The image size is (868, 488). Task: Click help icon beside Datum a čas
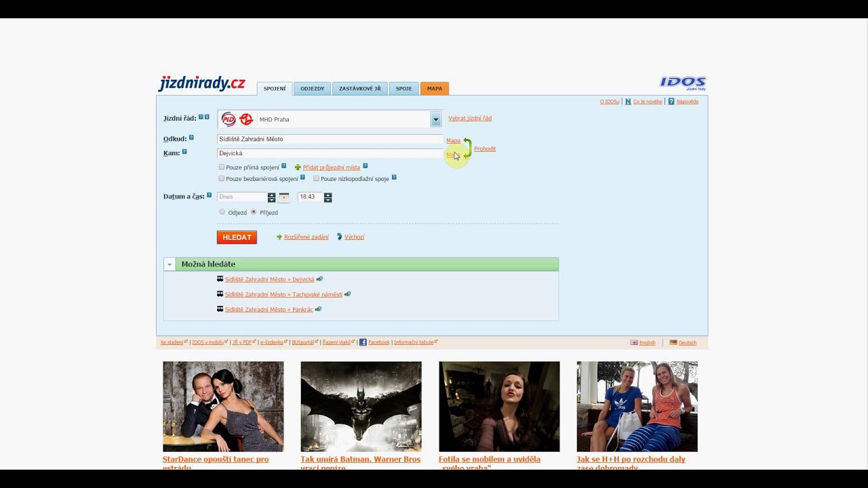click(x=210, y=195)
